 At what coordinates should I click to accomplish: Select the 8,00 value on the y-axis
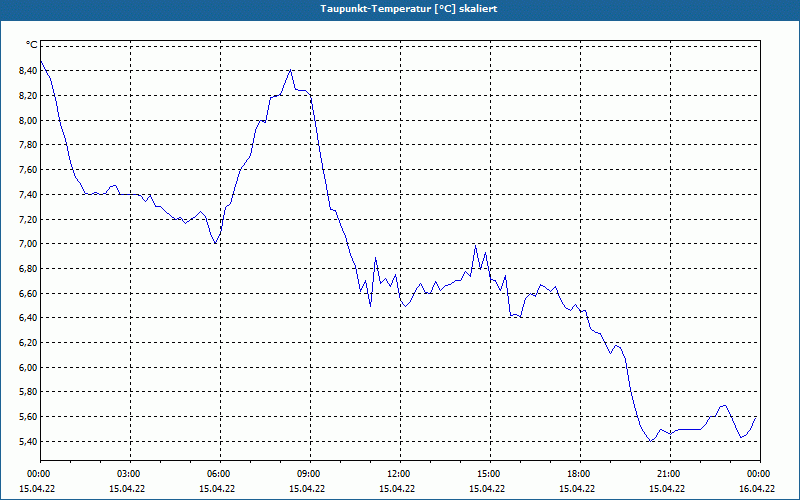click(28, 120)
